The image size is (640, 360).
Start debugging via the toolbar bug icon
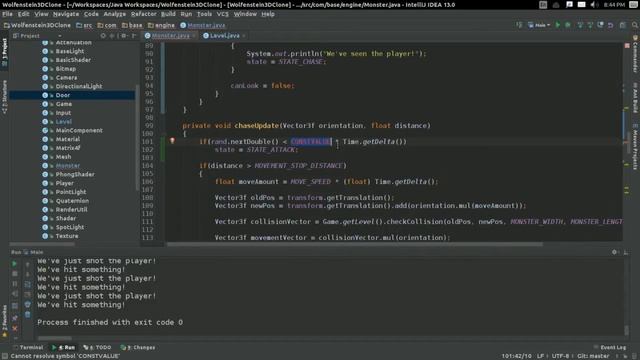[568, 25]
